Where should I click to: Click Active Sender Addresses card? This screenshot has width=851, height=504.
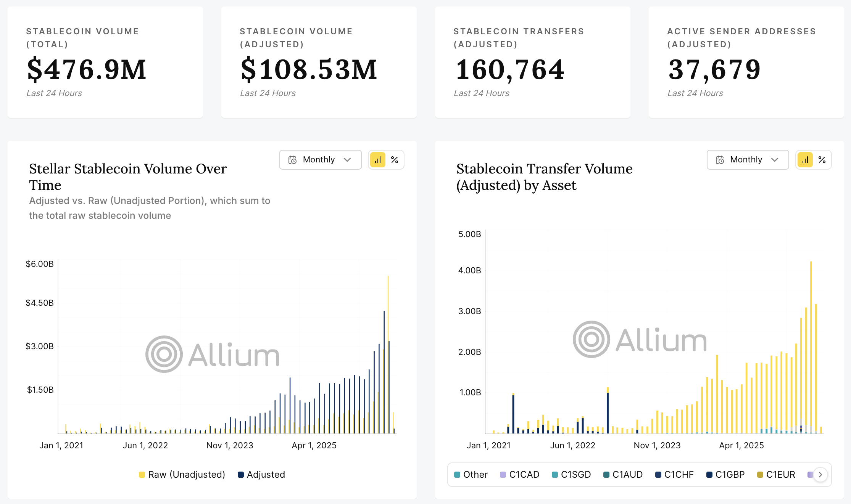pos(746,62)
